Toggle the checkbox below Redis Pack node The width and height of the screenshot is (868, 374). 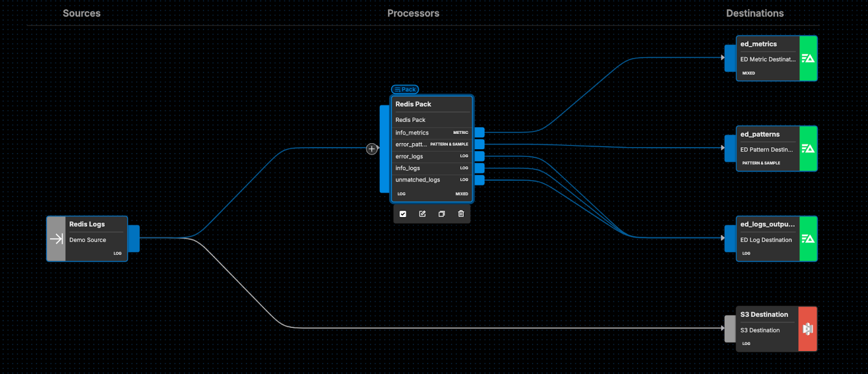click(x=403, y=214)
